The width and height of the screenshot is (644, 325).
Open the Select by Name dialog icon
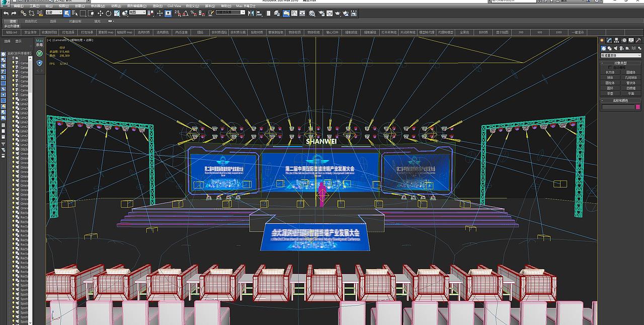pos(74,13)
